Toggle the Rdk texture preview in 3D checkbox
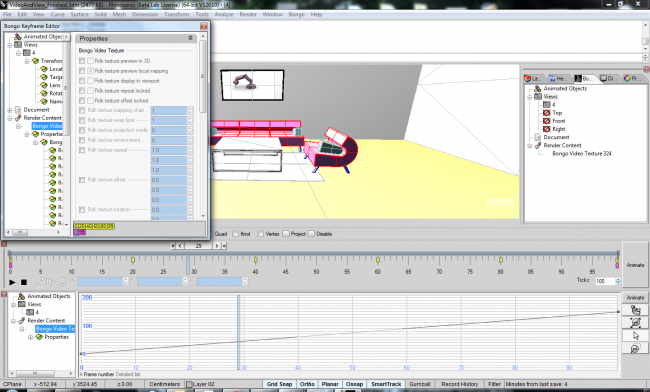The height and width of the screenshot is (392, 650). 90,61
